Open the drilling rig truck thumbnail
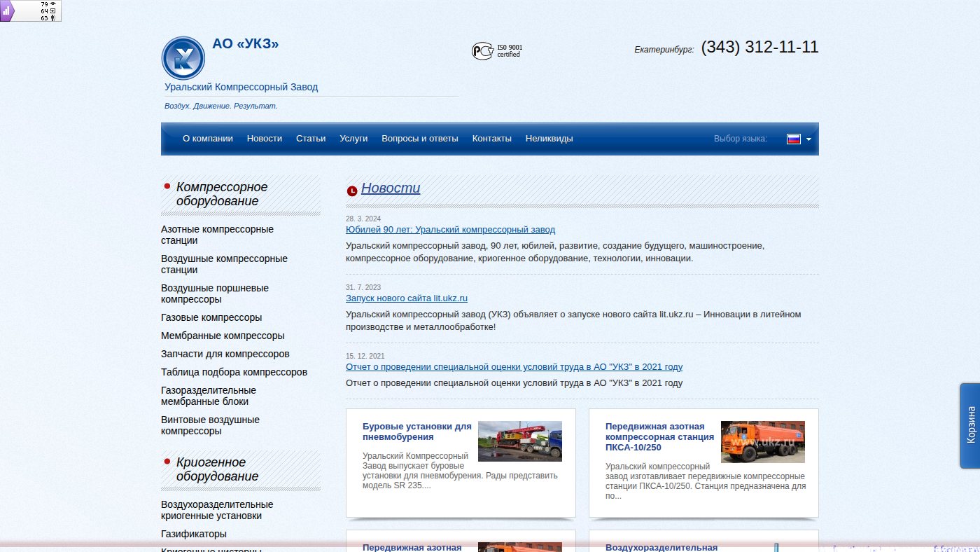The width and height of the screenshot is (980, 552). tap(520, 441)
